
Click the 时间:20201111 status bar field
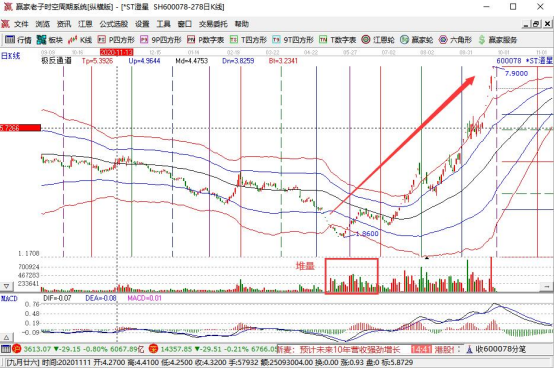[x=67, y=363]
